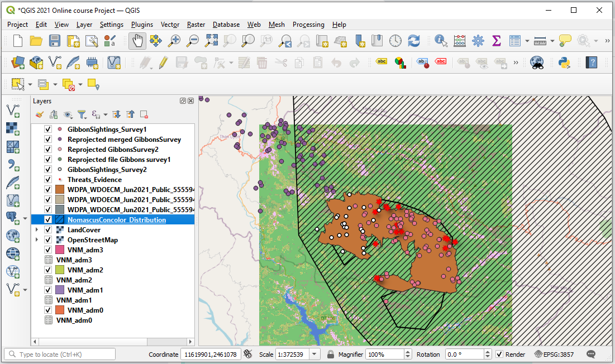The width and height of the screenshot is (615, 364).
Task: Click the Open Project folder icon
Action: [36, 41]
